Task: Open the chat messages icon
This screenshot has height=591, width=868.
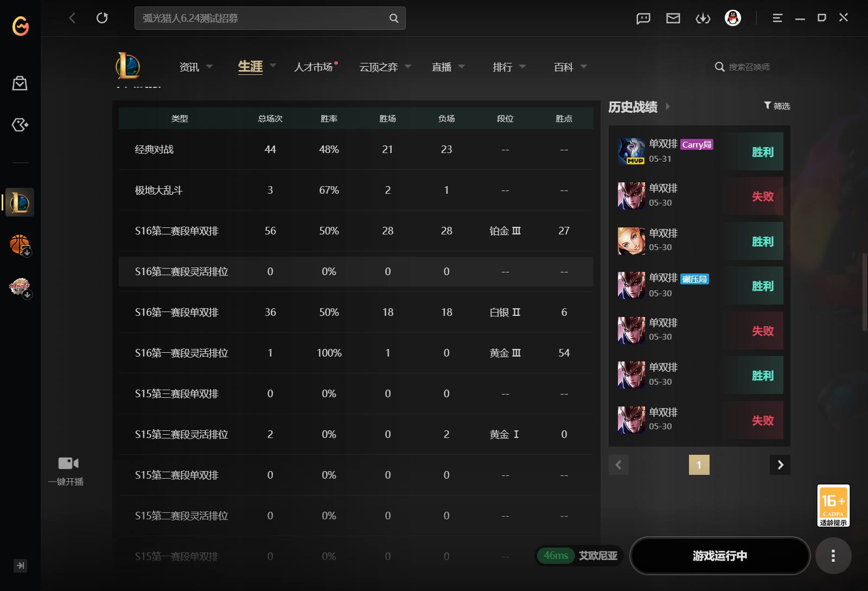Action: tap(643, 18)
